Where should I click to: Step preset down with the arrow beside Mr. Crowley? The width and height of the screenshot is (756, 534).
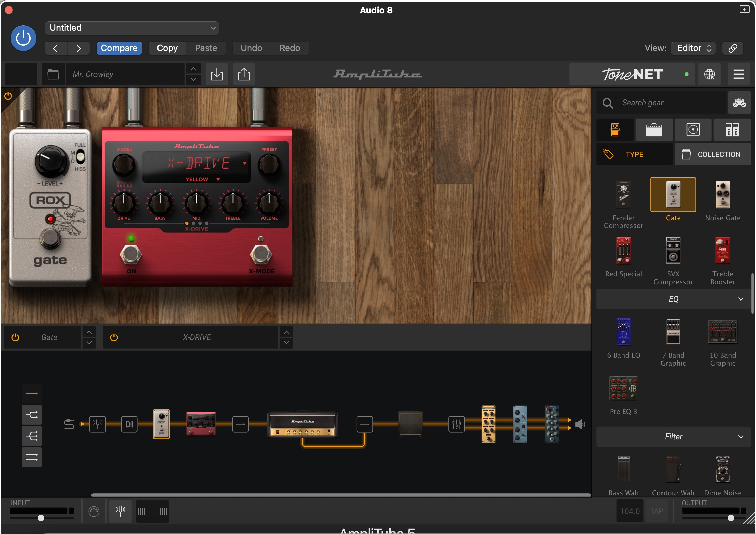(193, 80)
